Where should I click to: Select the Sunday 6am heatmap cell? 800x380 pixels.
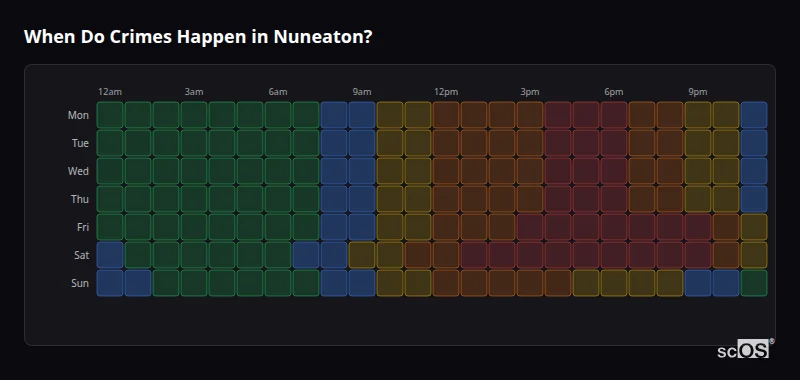pos(278,283)
